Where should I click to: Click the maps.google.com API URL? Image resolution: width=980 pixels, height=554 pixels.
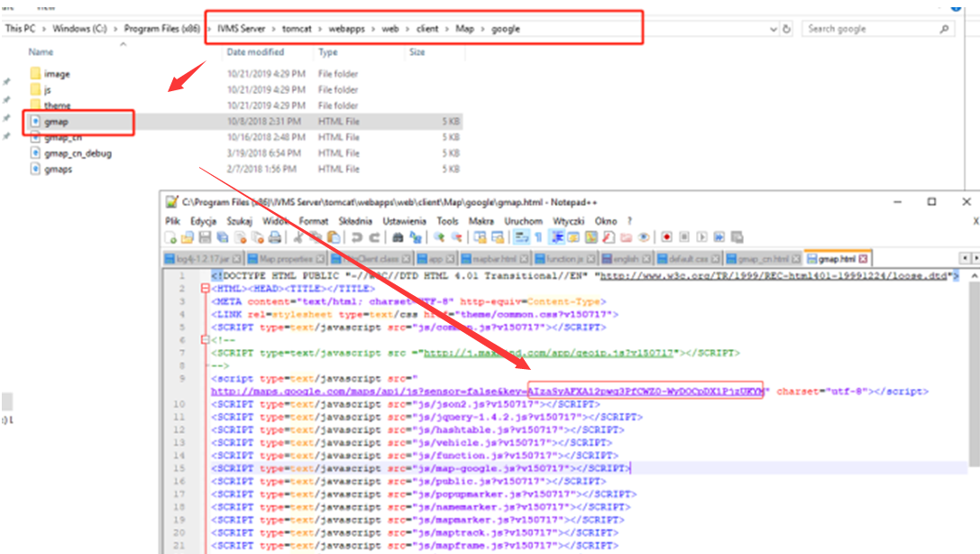[488, 392]
